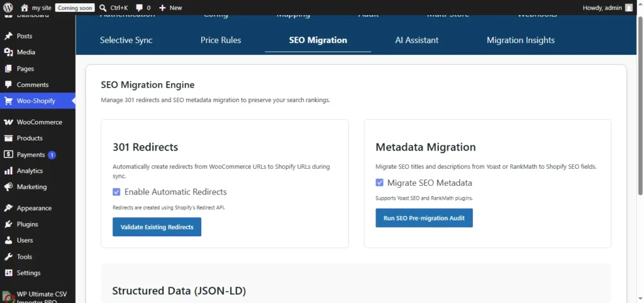
Task: Click the Marketing megaphone icon
Action: point(8,186)
